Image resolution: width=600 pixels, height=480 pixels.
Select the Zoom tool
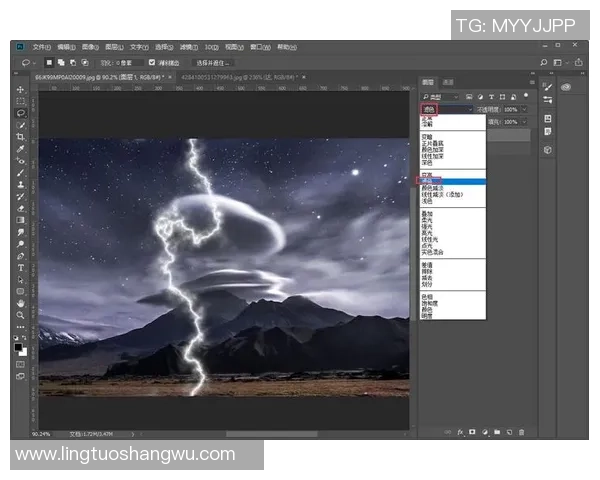(x=20, y=314)
